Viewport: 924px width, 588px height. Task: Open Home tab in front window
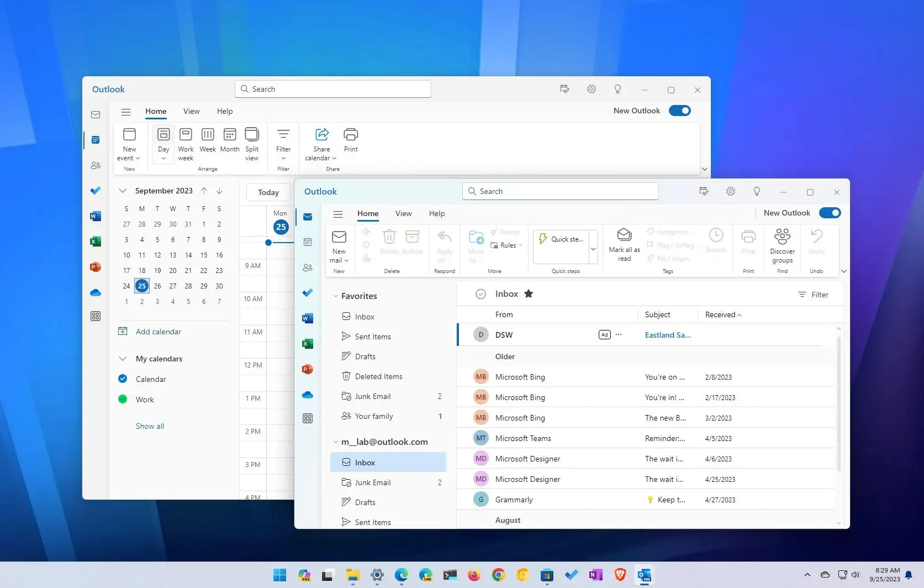pos(368,213)
